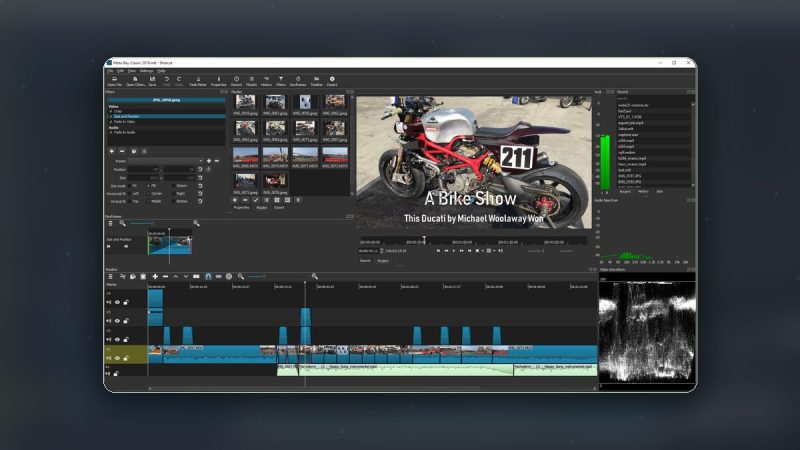Select the Distort size mode radio
Image resolution: width=800 pixels, height=450 pixels.
[173, 186]
